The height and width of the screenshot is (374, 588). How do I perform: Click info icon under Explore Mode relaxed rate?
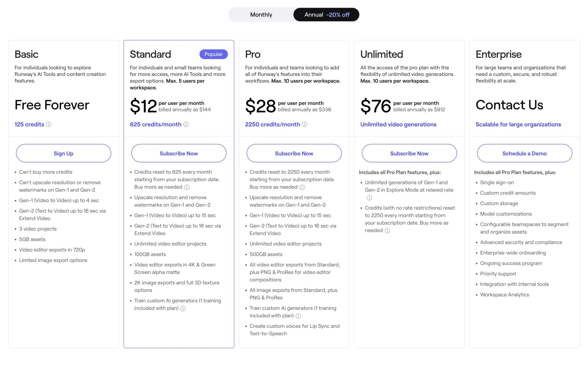coord(369,198)
